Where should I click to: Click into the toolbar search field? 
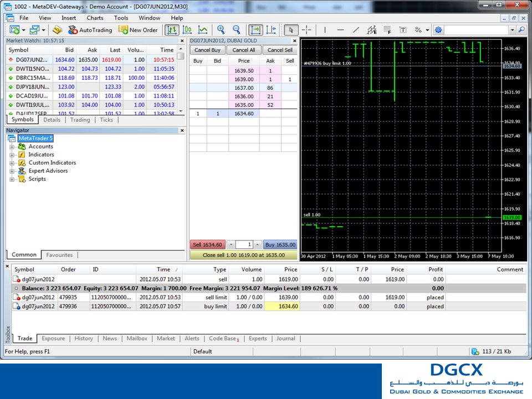click(477, 30)
